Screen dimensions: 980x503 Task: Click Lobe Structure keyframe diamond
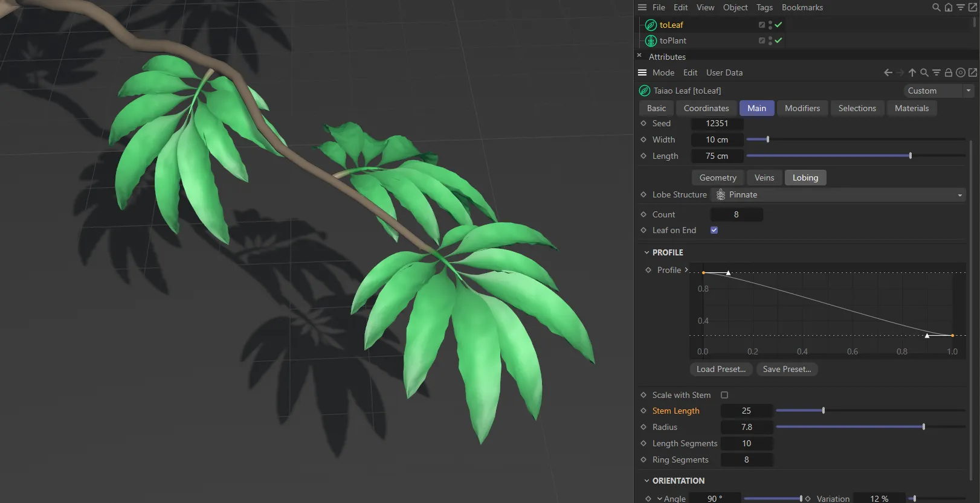tap(643, 194)
